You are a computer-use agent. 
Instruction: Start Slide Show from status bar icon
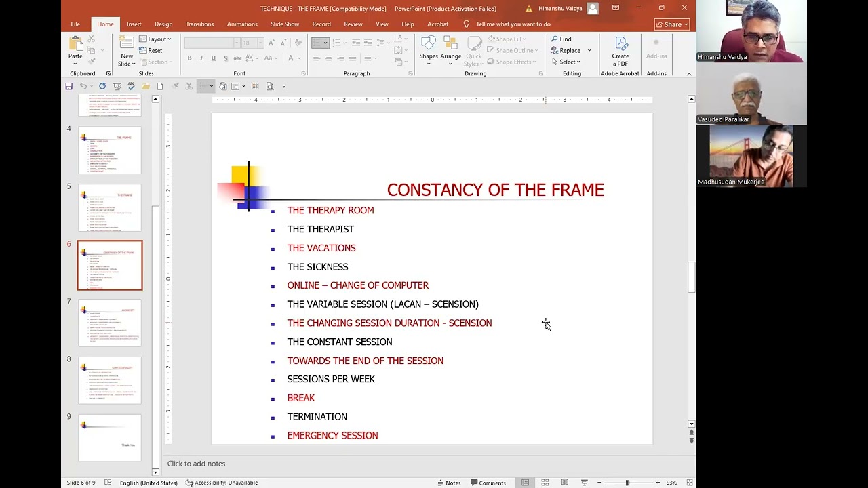pyautogui.click(x=584, y=483)
